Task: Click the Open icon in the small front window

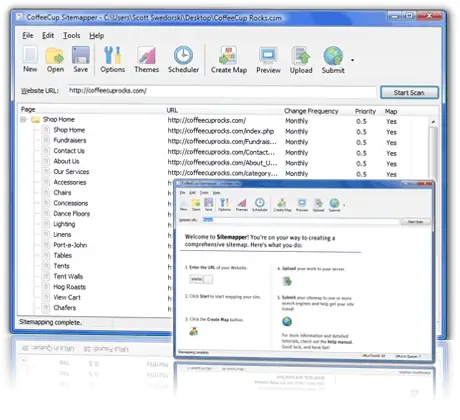Action: (196, 203)
